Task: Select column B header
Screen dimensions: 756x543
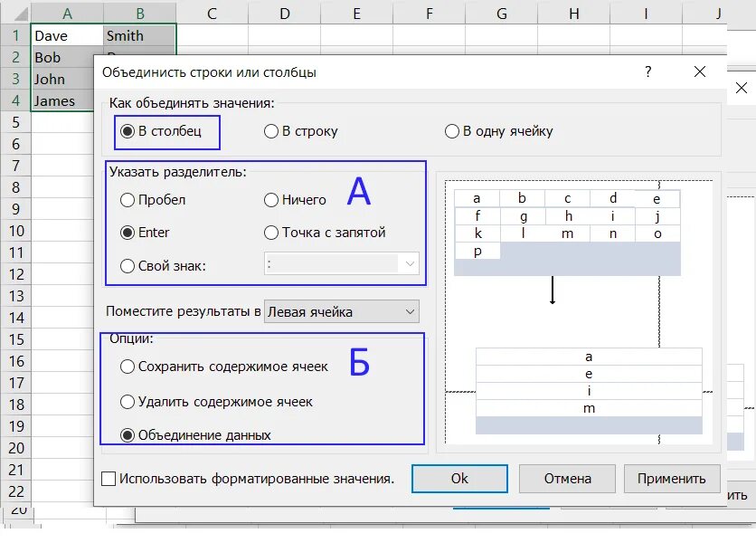Action: click(x=140, y=14)
